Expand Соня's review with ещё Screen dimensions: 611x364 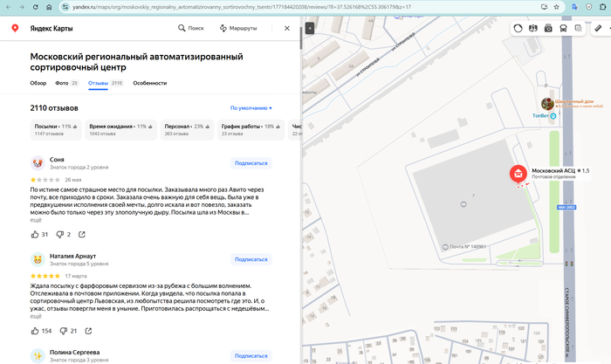click(x=36, y=220)
